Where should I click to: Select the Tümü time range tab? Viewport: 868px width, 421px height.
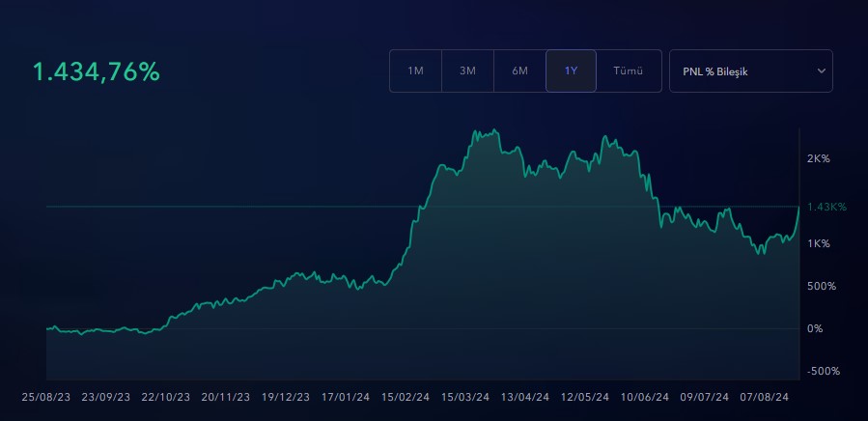pos(629,70)
